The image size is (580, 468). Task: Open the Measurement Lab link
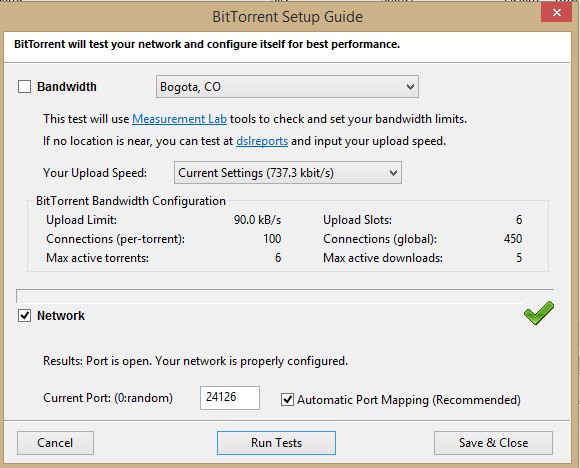(x=179, y=119)
